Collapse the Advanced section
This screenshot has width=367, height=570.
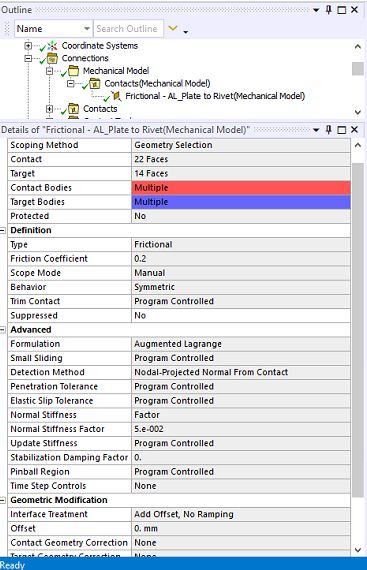click(x=3, y=330)
